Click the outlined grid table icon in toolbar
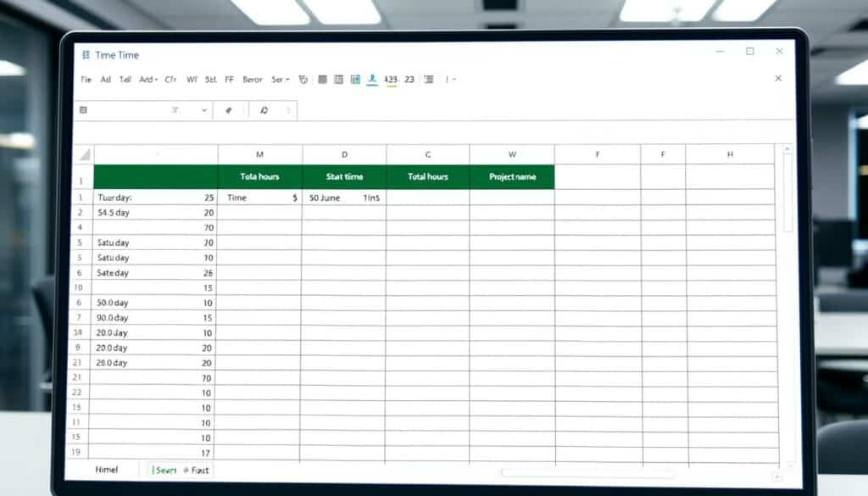The width and height of the screenshot is (868, 496). click(x=339, y=80)
